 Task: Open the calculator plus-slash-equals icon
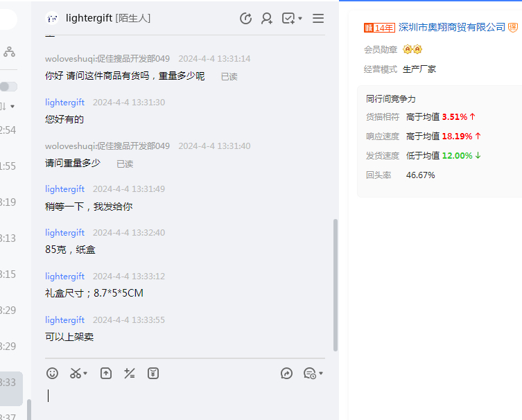coord(129,374)
